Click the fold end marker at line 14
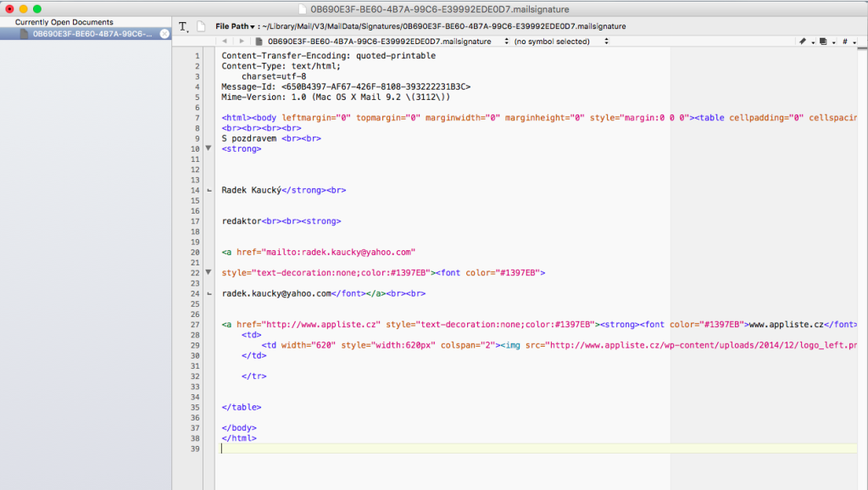This screenshot has height=490, width=868. 209,191
